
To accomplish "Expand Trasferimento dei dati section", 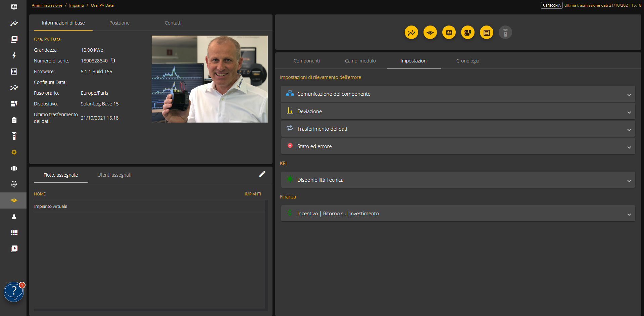I will pyautogui.click(x=458, y=129).
